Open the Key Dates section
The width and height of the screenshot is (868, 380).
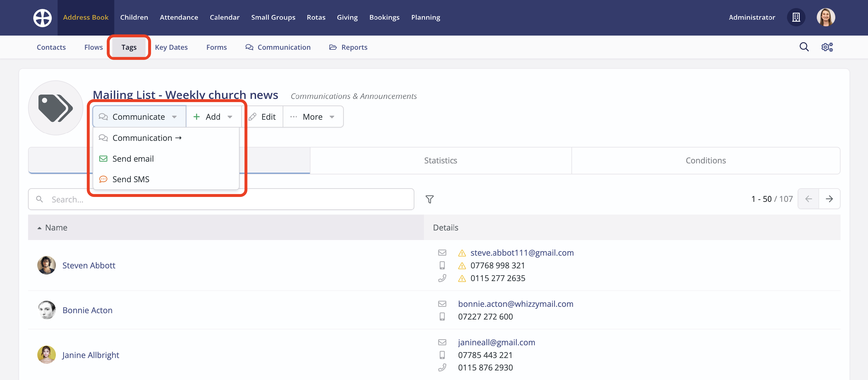pos(171,47)
